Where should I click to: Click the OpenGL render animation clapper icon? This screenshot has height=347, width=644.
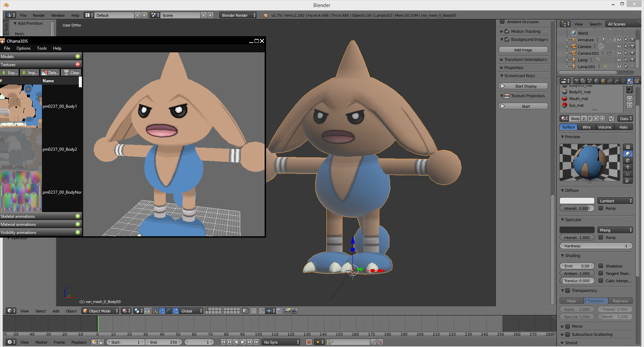pos(294,311)
